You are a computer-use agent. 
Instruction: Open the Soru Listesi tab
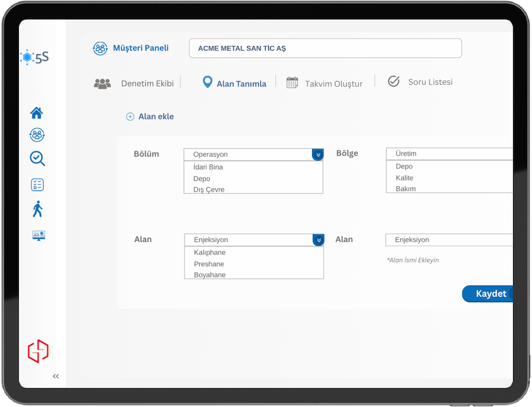[x=420, y=82]
